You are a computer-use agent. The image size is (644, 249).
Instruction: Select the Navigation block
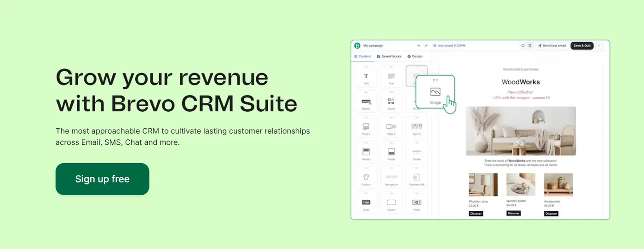(391, 177)
